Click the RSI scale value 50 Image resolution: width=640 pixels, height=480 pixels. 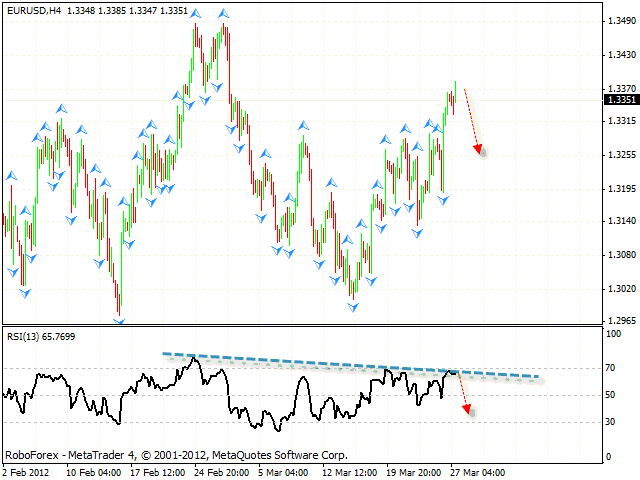pyautogui.click(x=610, y=395)
